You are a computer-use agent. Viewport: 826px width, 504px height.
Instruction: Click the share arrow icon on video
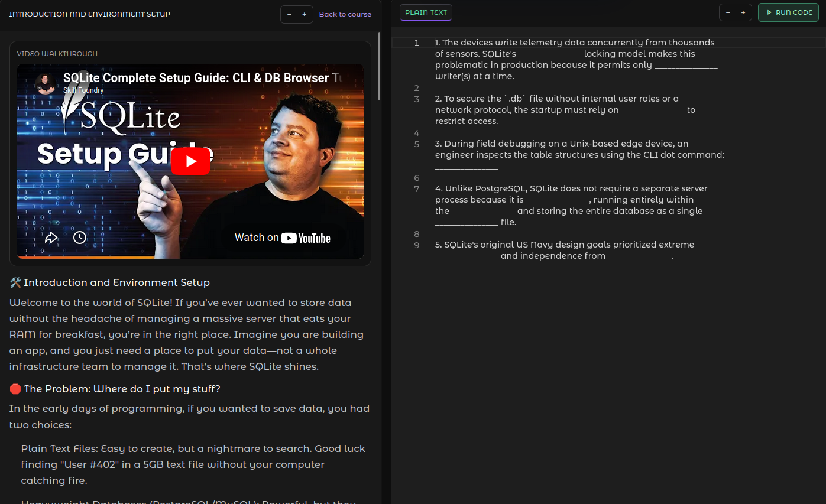(x=51, y=238)
